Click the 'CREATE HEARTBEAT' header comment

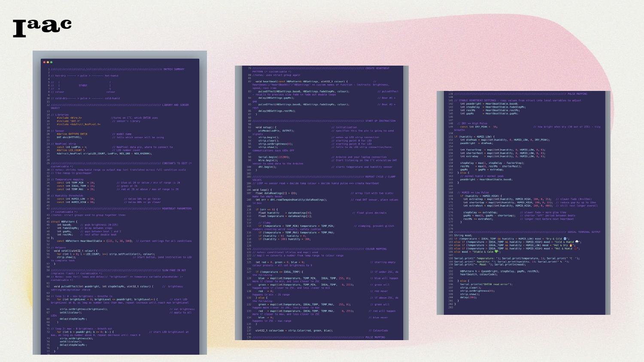[377, 68]
